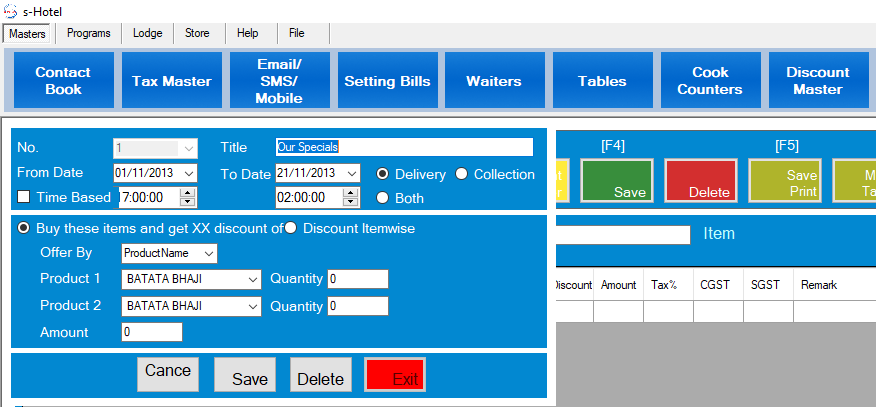Open the From Date picker dropdown
Image resolution: width=876 pixels, height=407 pixels.
click(189, 173)
